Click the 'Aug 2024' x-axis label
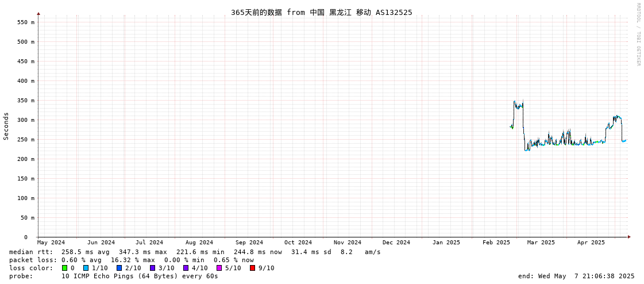The height and width of the screenshot is (284, 644). (199, 243)
